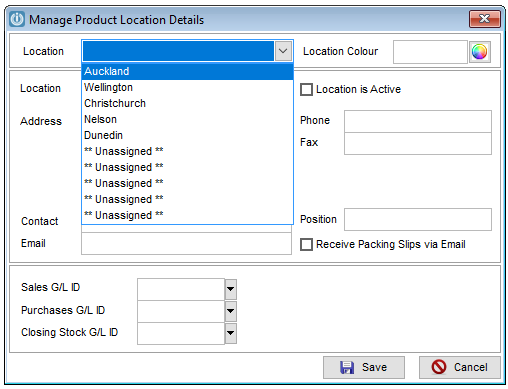Pick Nelson from the location list
Image resolution: width=508 pixels, height=389 pixels.
click(x=187, y=119)
